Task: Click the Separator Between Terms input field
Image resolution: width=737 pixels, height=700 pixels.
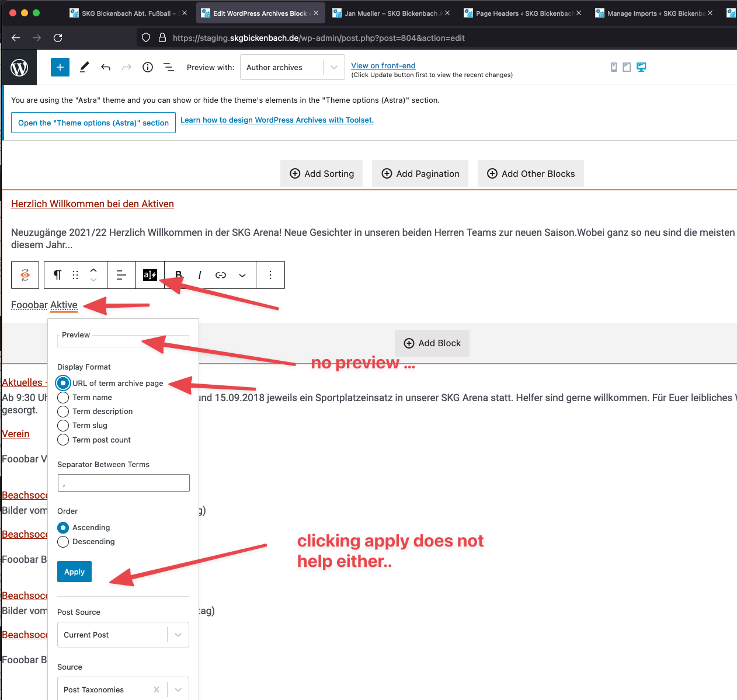Action: [123, 483]
